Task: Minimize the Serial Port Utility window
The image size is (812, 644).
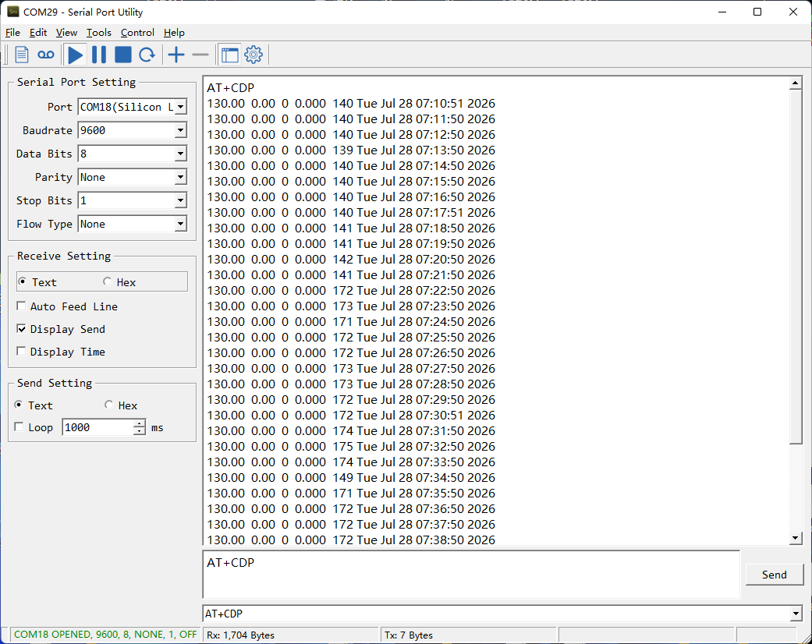Action: click(722, 12)
